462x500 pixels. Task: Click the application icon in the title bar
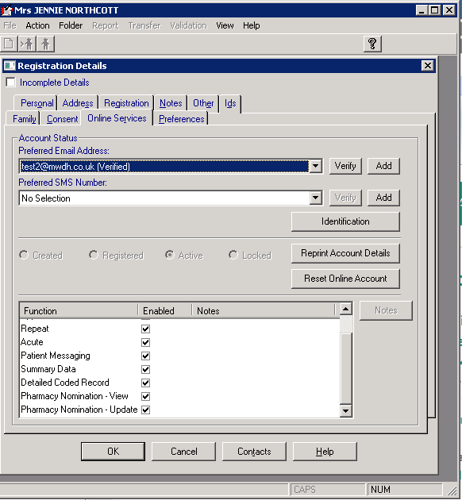tap(7, 10)
